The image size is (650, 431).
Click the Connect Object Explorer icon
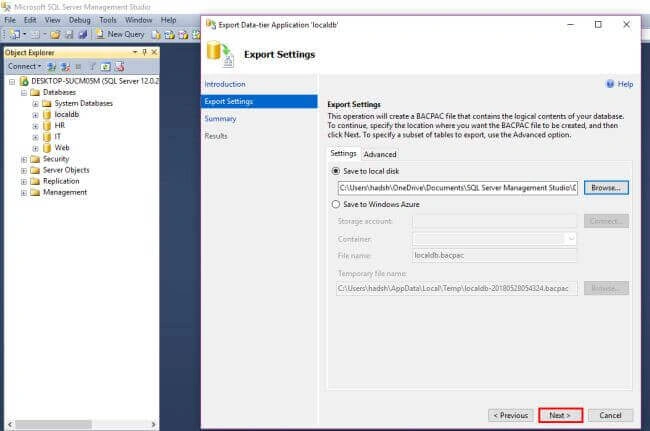[x=51, y=67]
